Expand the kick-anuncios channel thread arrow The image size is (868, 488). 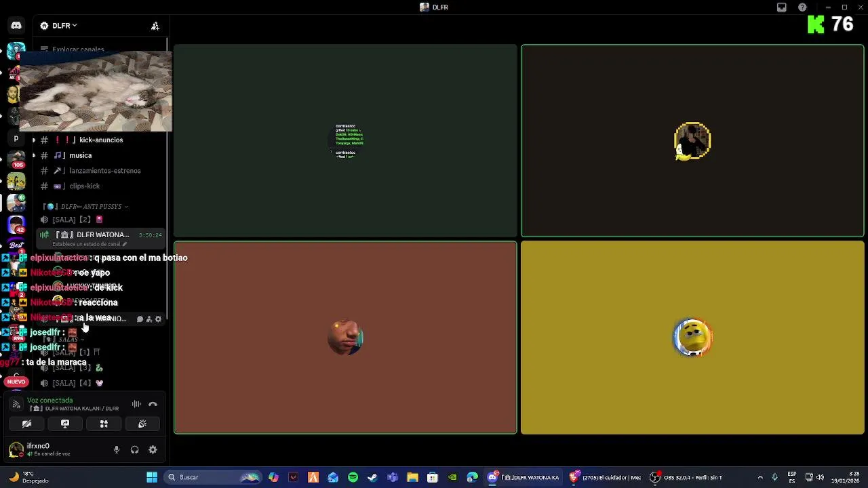tap(34, 140)
